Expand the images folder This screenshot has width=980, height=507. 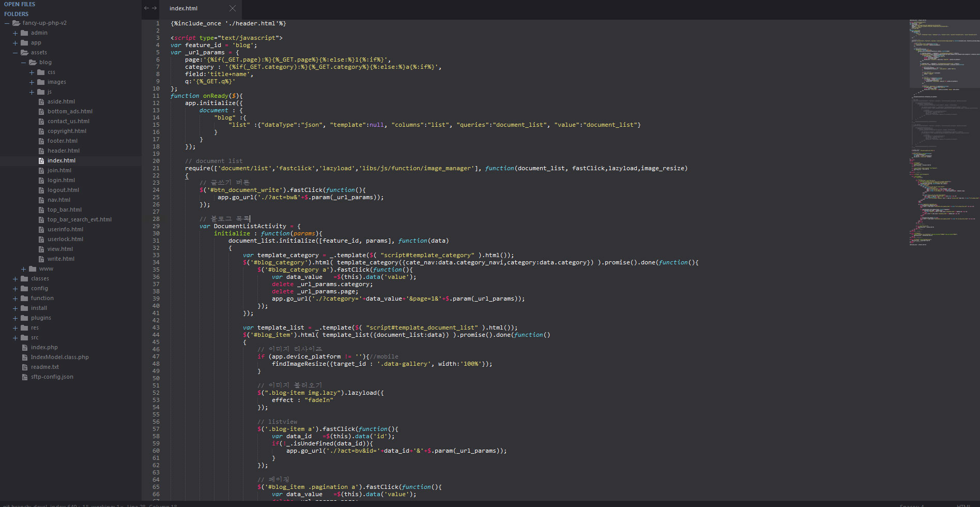(x=32, y=82)
